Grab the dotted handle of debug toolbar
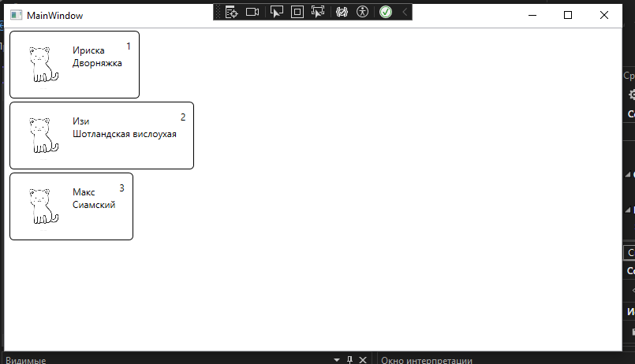Viewport: 635px width, 364px height. (x=219, y=12)
